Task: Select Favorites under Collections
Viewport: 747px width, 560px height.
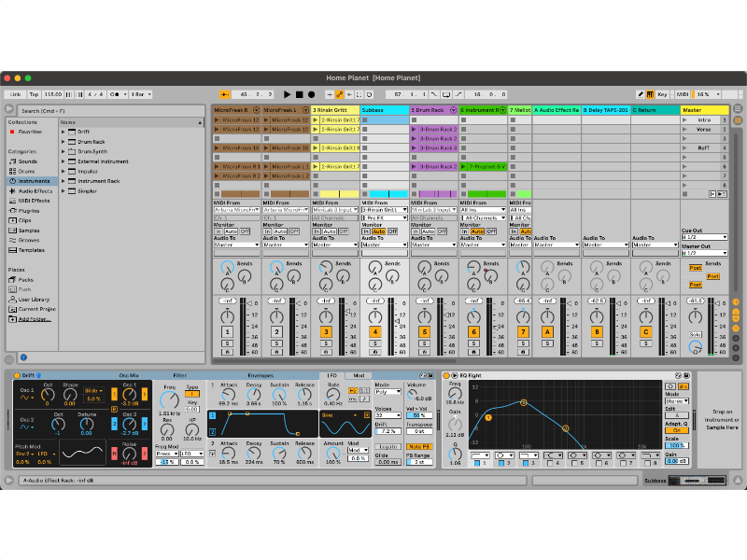Action: pos(30,132)
